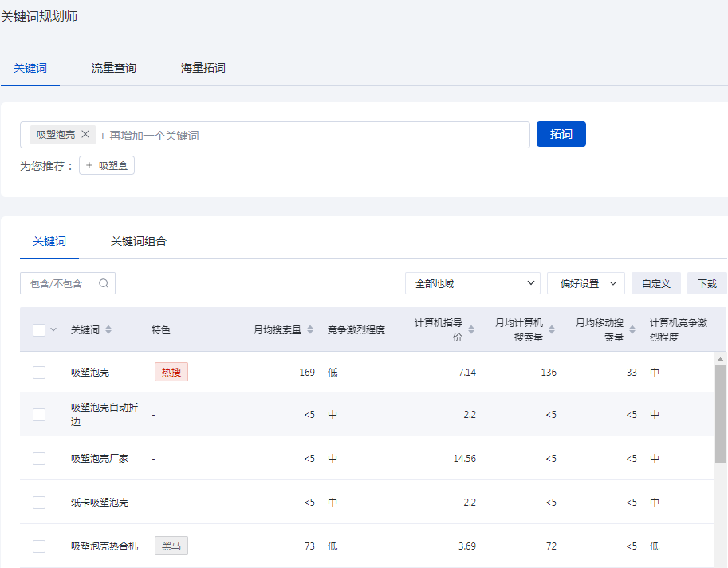Sort by 月均搜索量 column sort icon

click(310, 329)
